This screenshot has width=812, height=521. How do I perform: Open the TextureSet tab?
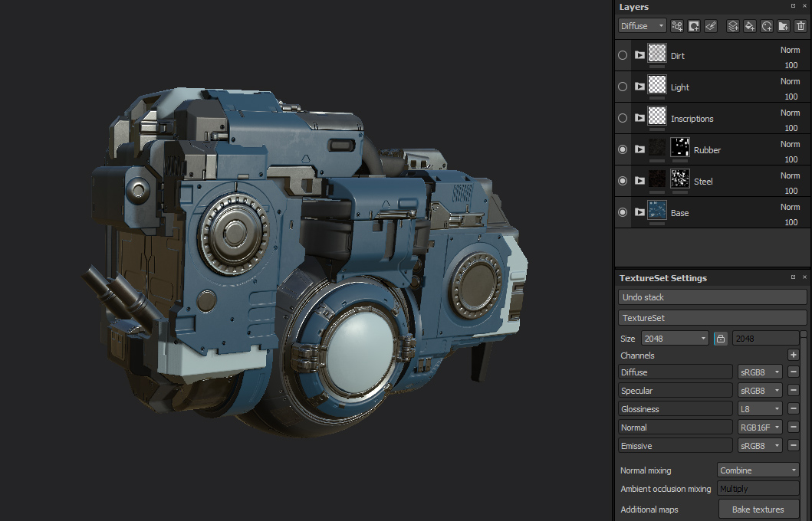click(x=712, y=318)
